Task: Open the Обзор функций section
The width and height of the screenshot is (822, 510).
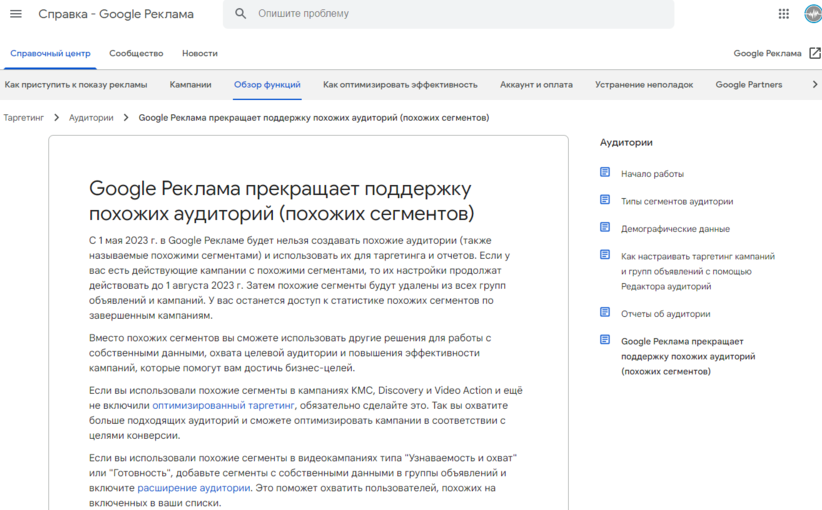Action: [267, 84]
